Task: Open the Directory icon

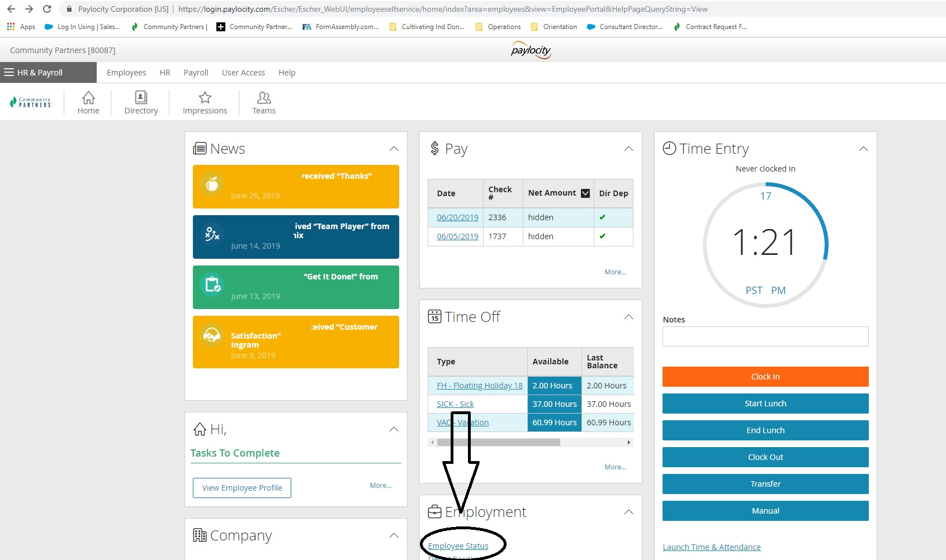Action: (141, 98)
